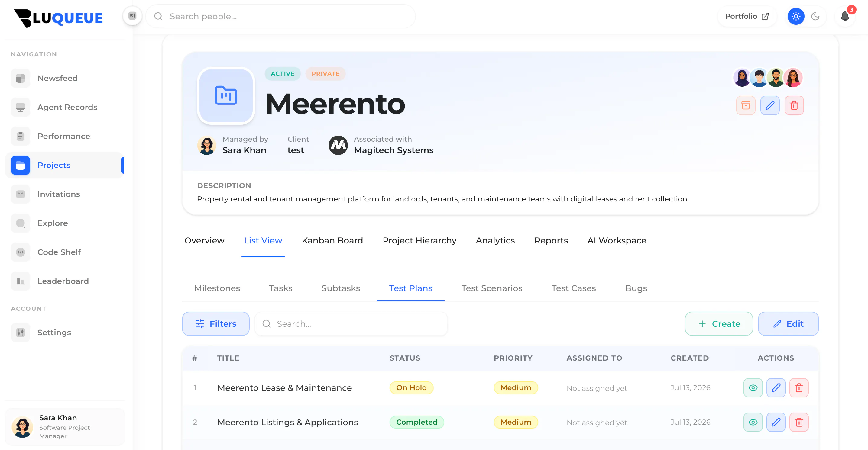Archive the Meerento project
Viewport: 868px width, 450px height.
tap(746, 105)
